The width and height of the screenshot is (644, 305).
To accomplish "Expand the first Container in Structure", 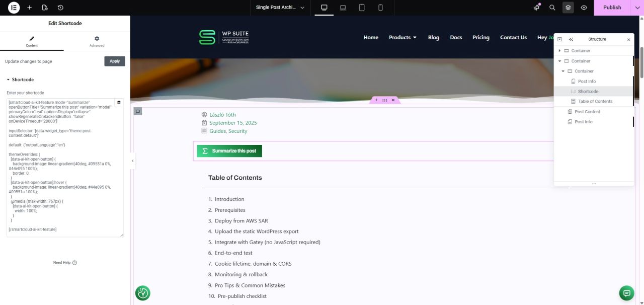I will pos(559,51).
